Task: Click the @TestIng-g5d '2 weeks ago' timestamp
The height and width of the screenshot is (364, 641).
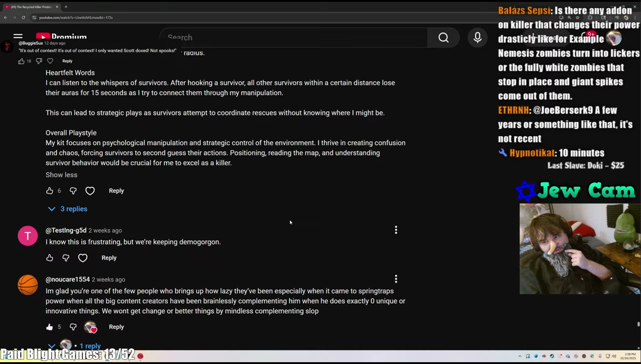Action: pyautogui.click(x=105, y=231)
